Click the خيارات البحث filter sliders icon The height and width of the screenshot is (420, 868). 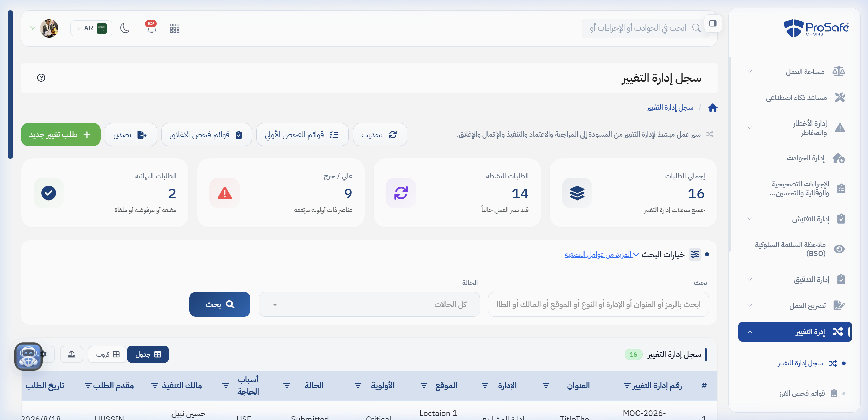[x=695, y=254]
